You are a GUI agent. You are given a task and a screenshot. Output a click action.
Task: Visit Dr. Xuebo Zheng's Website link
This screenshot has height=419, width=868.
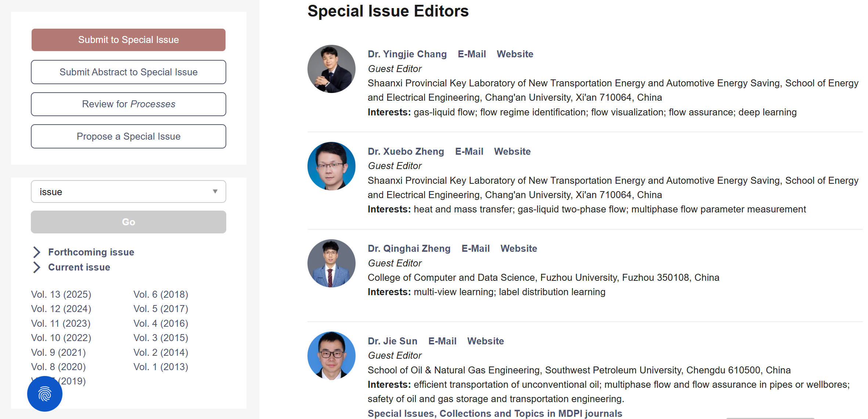512,151
